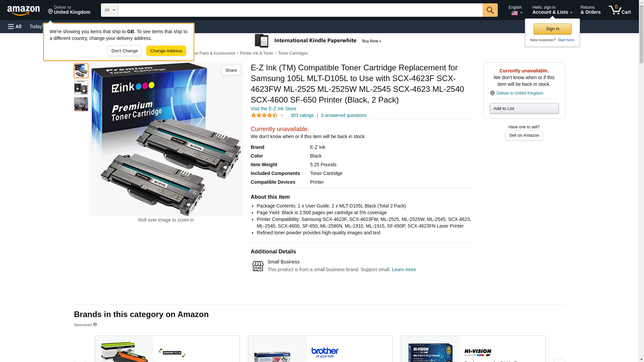644x362 pixels.
Task: Click the Small Business store icon
Action: [258, 266]
